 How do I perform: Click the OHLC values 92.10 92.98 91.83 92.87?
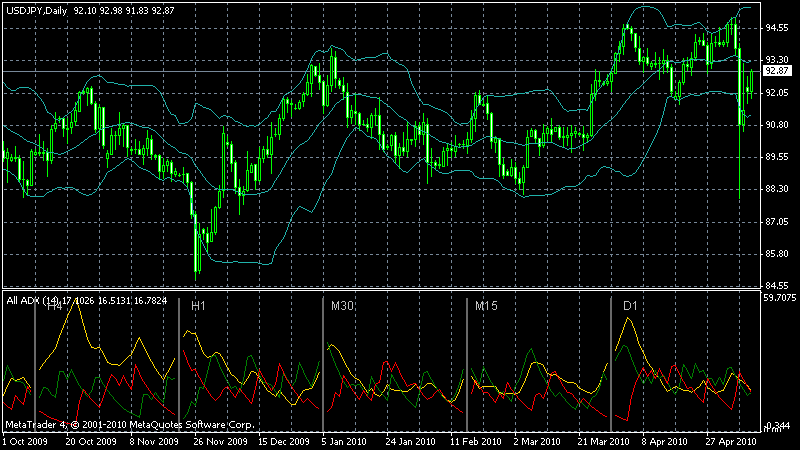tap(124, 11)
